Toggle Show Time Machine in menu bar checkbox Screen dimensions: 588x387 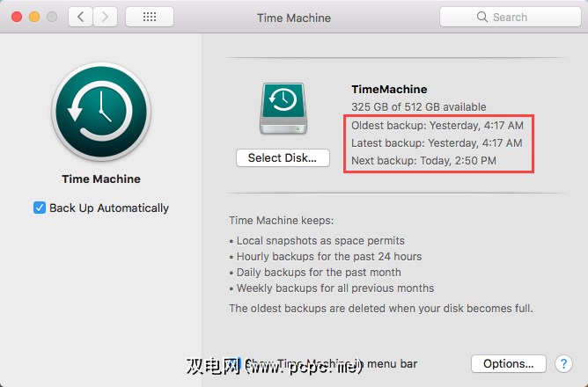click(232, 363)
